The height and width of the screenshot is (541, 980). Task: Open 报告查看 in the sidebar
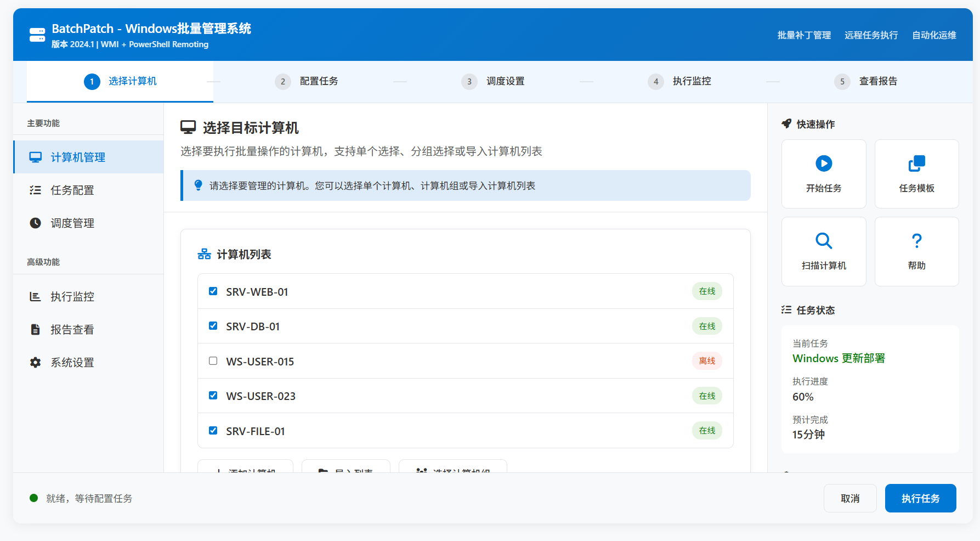88,330
